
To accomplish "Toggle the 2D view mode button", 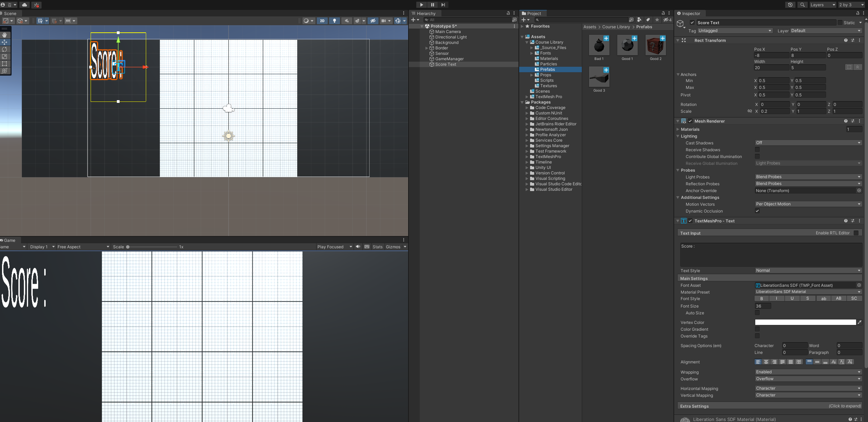I will 322,21.
